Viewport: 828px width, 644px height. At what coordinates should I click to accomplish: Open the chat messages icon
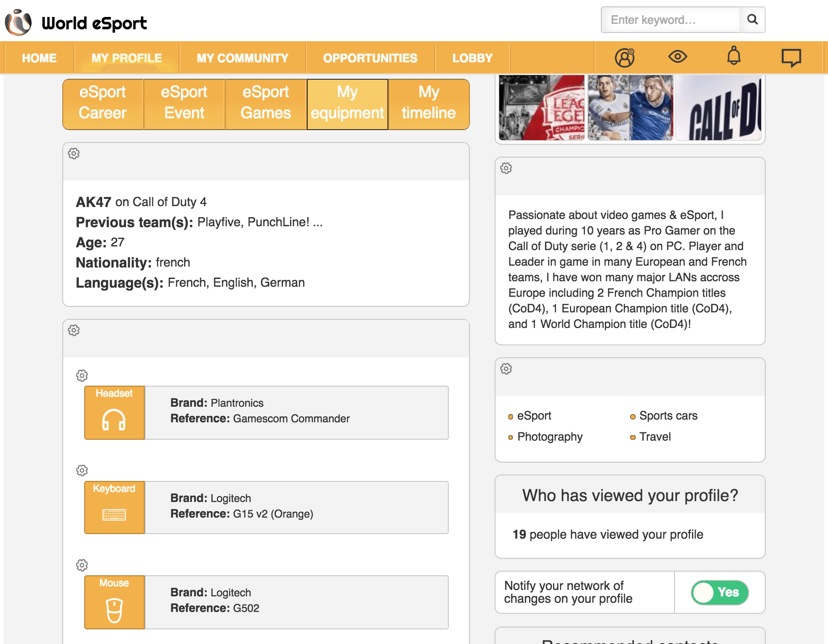click(791, 58)
